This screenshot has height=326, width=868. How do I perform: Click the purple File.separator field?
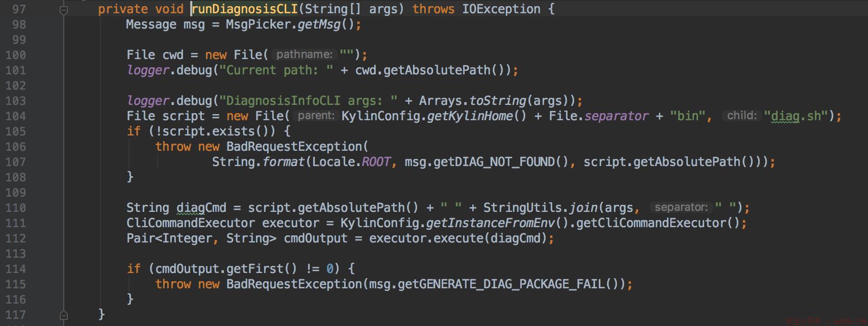[x=616, y=116]
